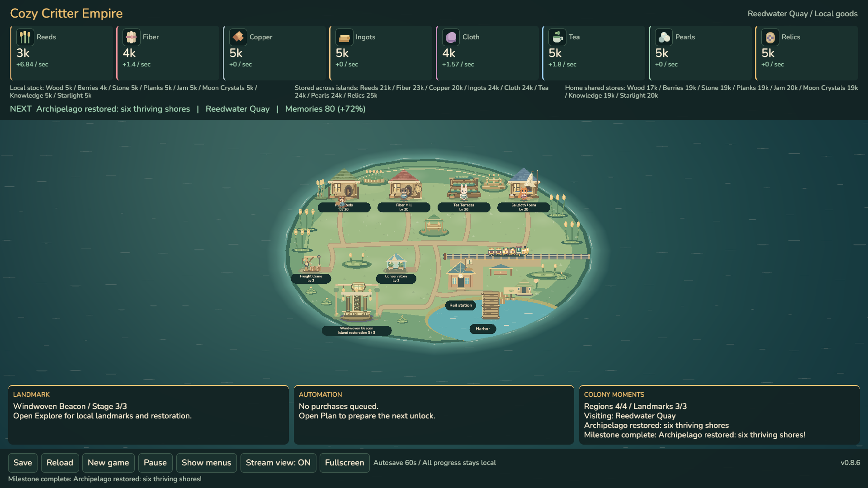Click the Pearls resource icon
The width and height of the screenshot is (868, 488).
coord(664,37)
